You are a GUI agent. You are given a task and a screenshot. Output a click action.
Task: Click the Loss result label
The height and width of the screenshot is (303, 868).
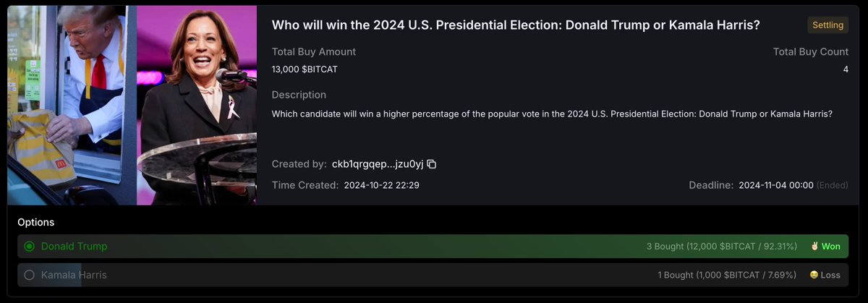coord(830,275)
